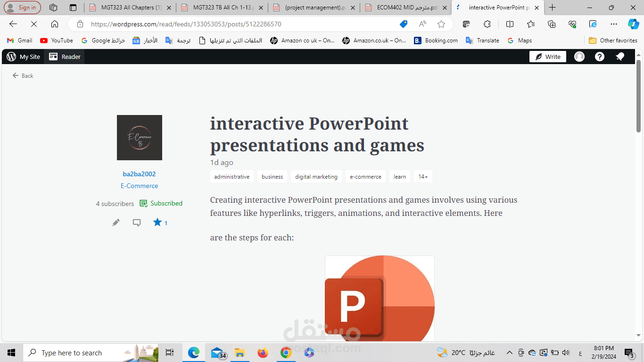Go to the browser home page
The width and height of the screenshot is (644, 362).
(x=55, y=24)
